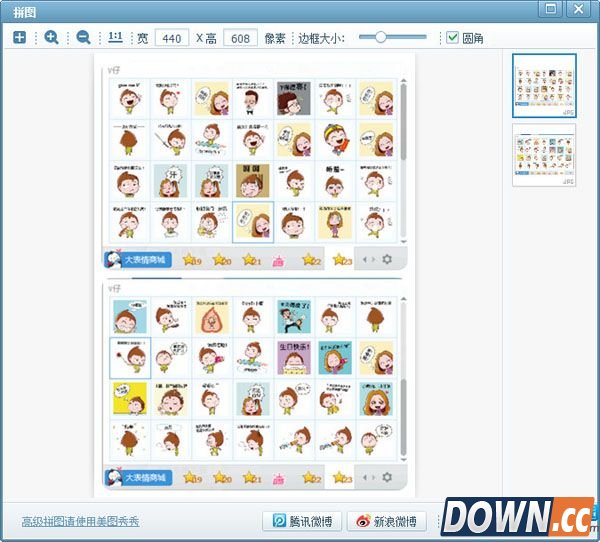Zoom out with the magnifier minus icon

(x=83, y=38)
